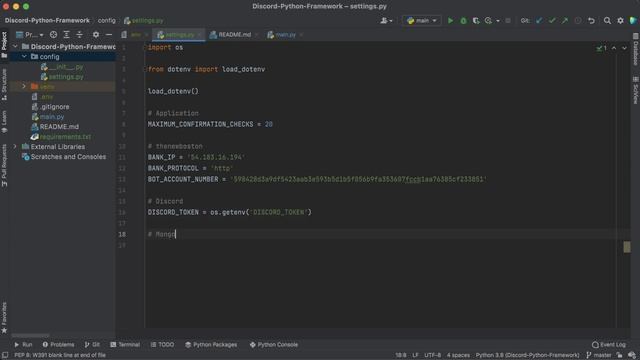Click the profiler run icon
Image resolution: width=640 pixels, height=360 pixels.
click(x=488, y=20)
